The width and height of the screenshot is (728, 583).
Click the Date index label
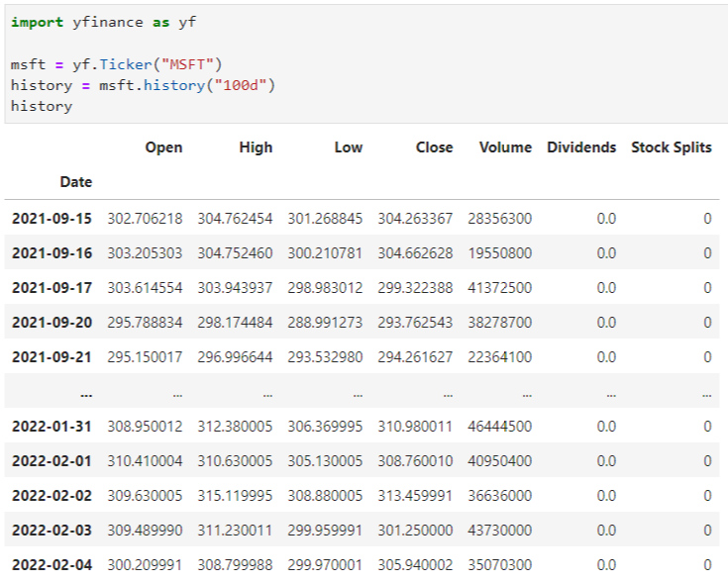(75, 182)
